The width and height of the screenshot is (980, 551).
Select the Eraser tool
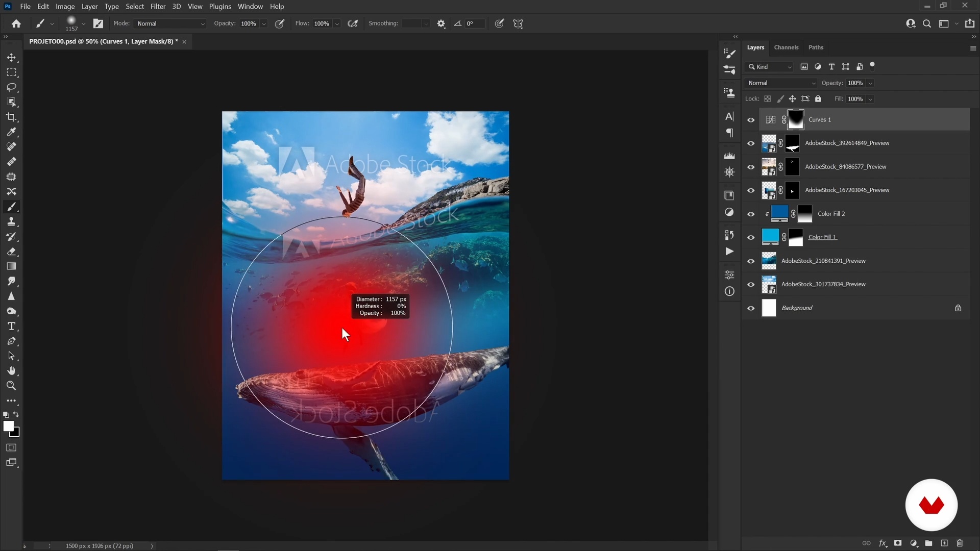pos(11,252)
